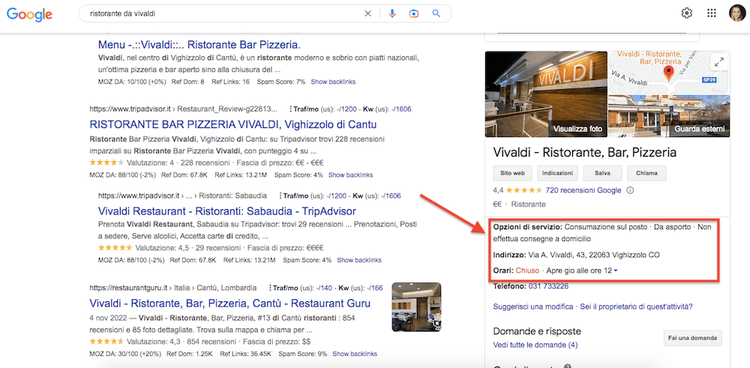Open Google settings gear

pos(686,13)
